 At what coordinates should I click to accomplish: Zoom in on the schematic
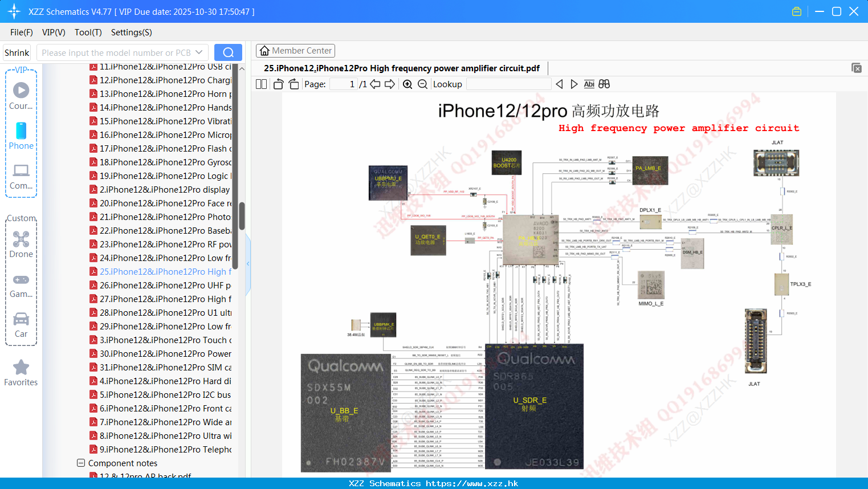click(x=407, y=84)
